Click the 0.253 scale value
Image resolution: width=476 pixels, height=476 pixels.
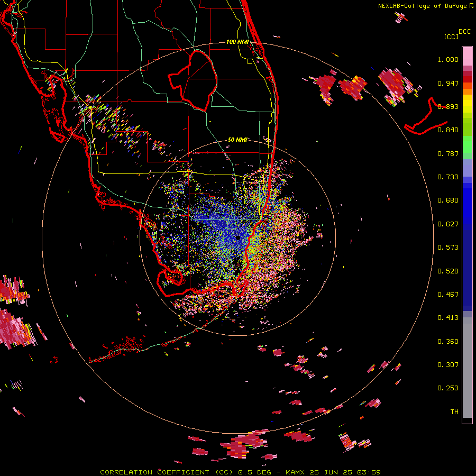click(x=448, y=388)
